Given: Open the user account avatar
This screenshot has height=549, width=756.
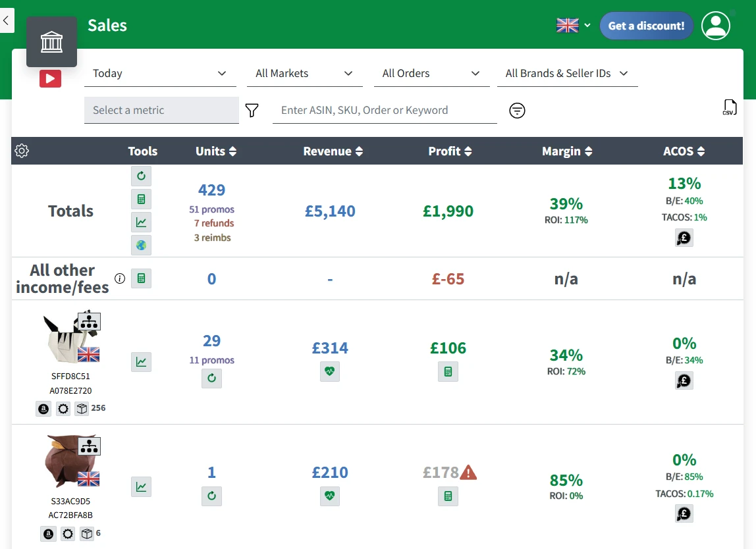Looking at the screenshot, I should click(x=715, y=26).
